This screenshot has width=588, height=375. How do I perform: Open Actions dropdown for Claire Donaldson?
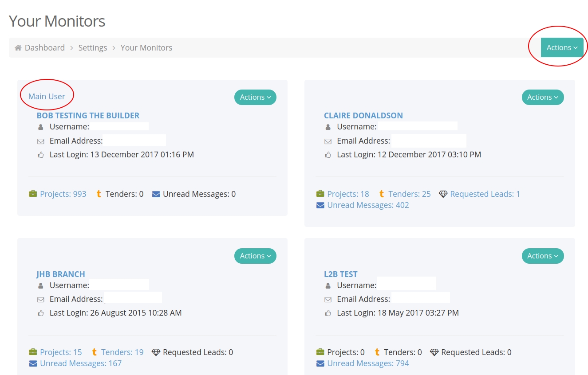543,97
